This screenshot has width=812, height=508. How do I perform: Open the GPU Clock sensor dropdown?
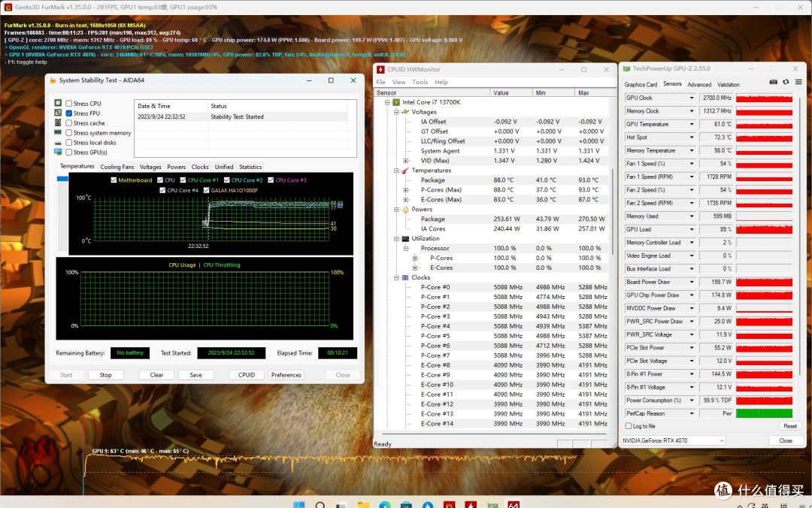click(692, 98)
